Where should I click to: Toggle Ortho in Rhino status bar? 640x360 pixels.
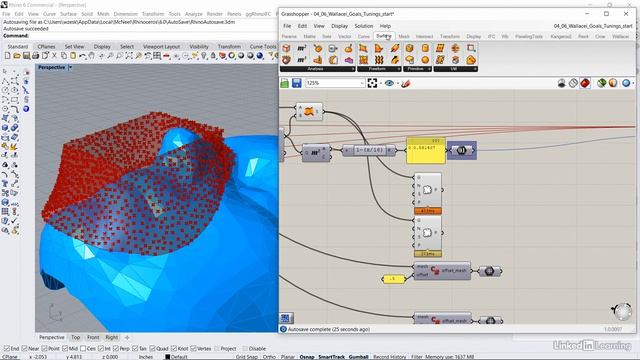(269, 357)
